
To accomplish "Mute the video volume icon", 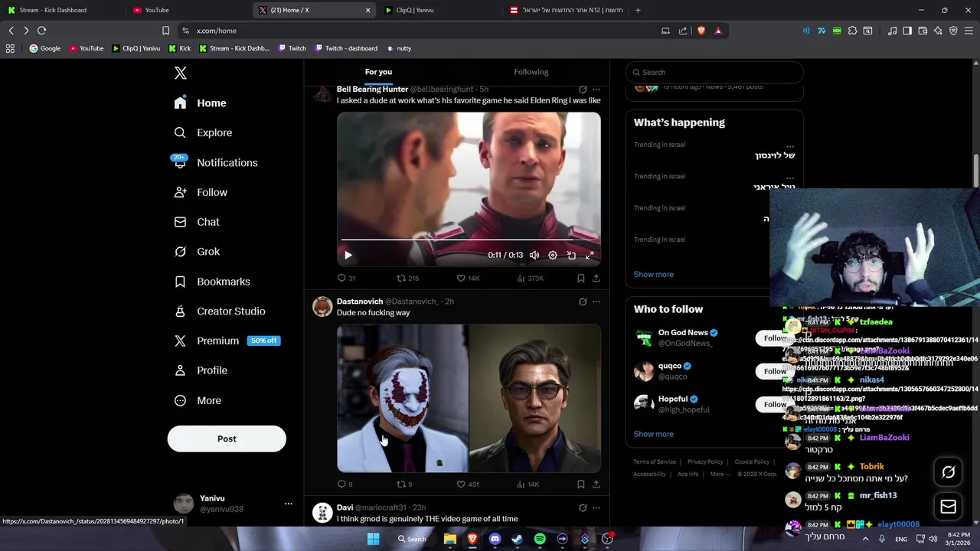I will [x=534, y=256].
